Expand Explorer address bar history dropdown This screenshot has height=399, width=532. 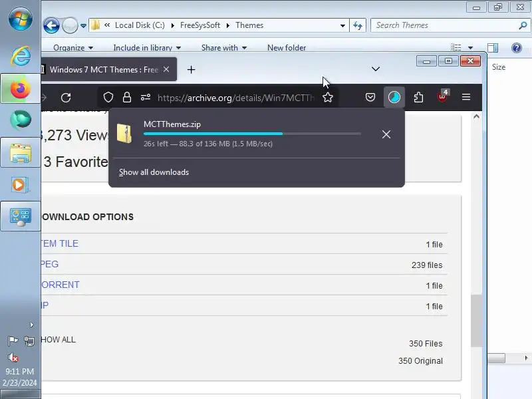tap(342, 26)
